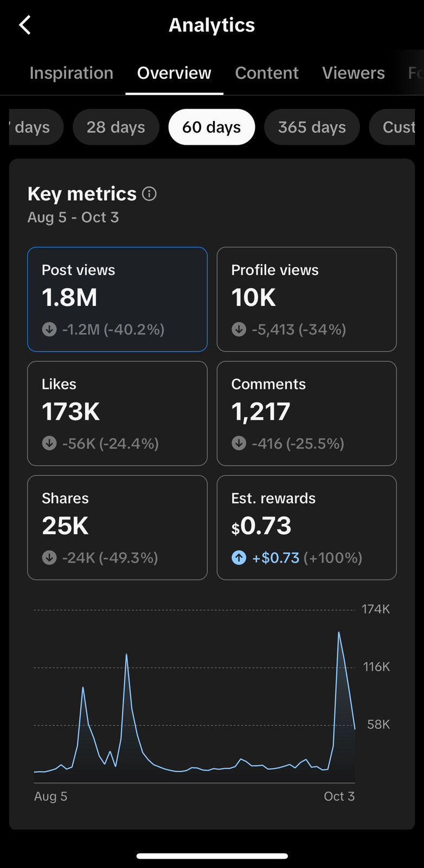Select the 28 days range
This screenshot has height=868, width=424.
point(116,127)
